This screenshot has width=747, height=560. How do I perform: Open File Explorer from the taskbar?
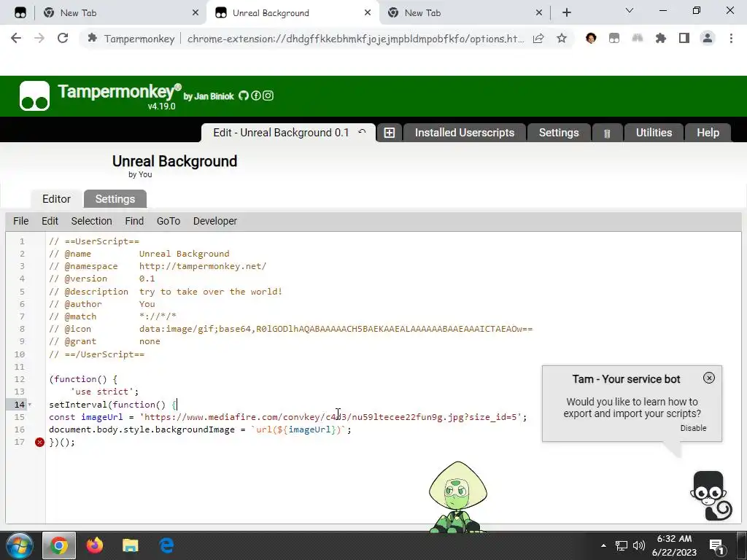tap(130, 545)
